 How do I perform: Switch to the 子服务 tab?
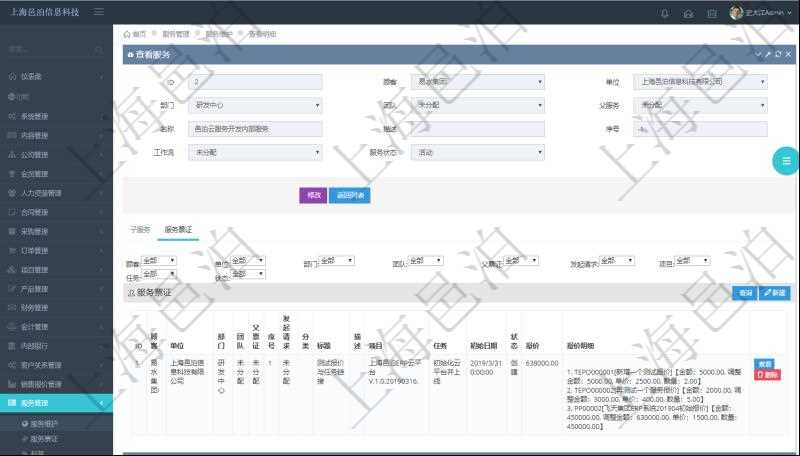(140, 230)
